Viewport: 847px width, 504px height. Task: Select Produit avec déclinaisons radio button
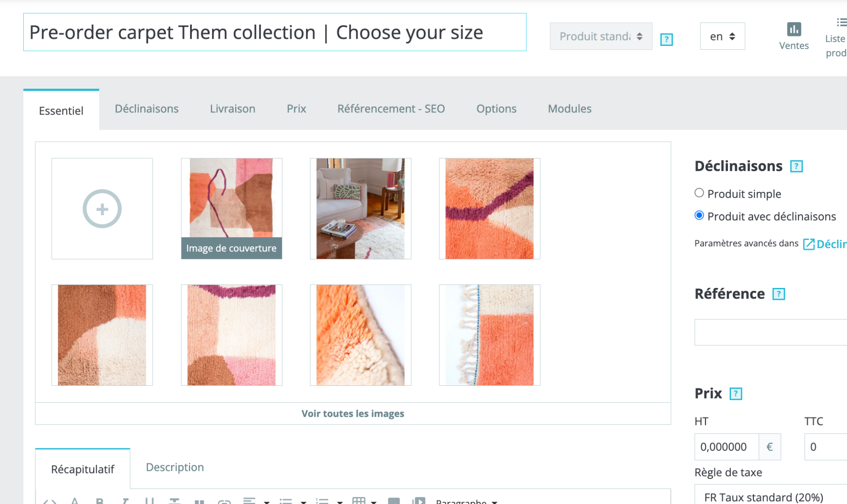(x=699, y=216)
